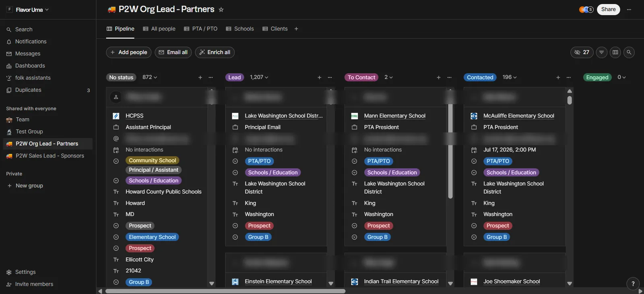Open Contacted column options ellipsis

[x=569, y=77]
